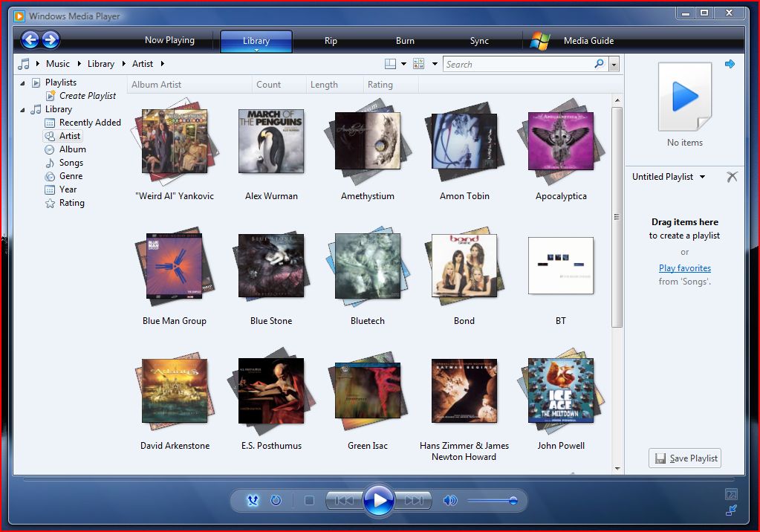This screenshot has height=532, width=760.
Task: Select the Blue Man Group album thumbnail
Action: (175, 266)
